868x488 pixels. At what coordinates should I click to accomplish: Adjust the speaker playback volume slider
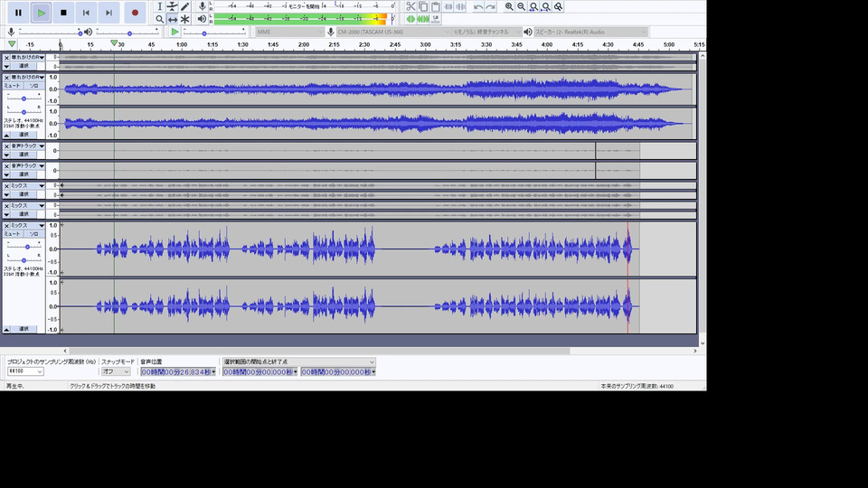[129, 33]
